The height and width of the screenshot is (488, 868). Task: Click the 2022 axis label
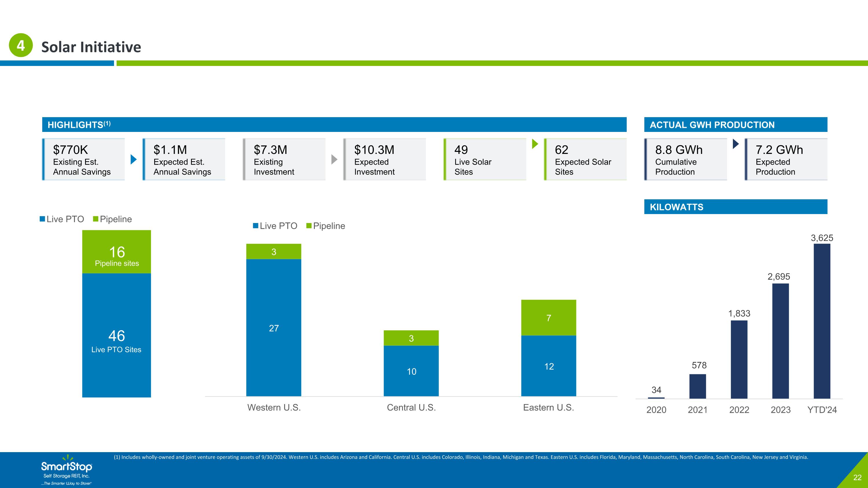[x=739, y=410]
